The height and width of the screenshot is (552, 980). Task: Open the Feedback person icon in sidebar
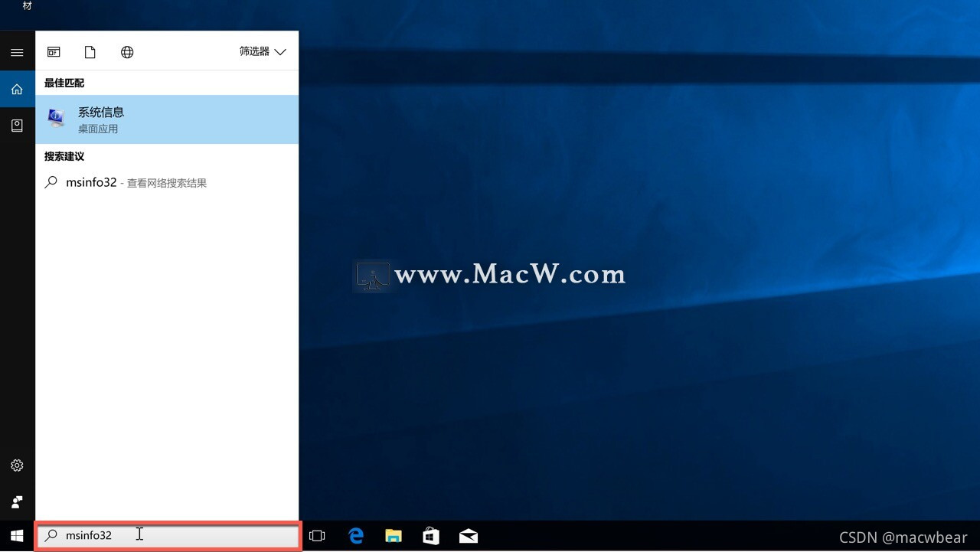[17, 502]
